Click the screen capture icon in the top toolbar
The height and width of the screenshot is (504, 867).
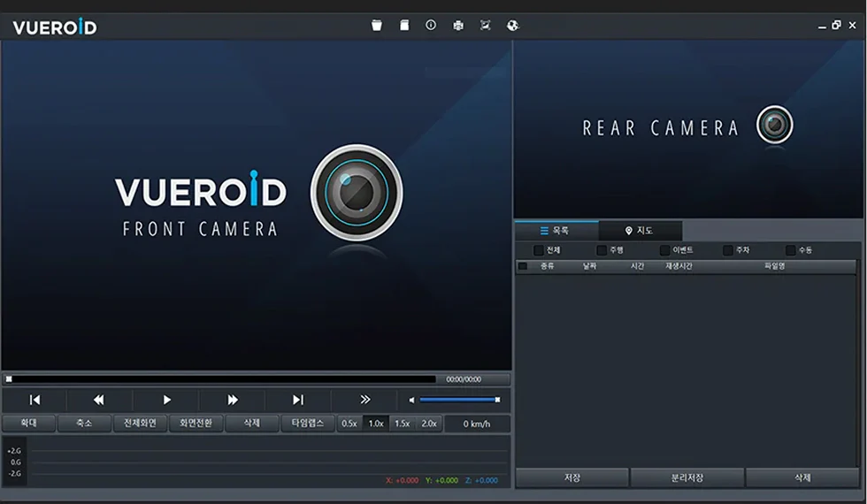(485, 26)
